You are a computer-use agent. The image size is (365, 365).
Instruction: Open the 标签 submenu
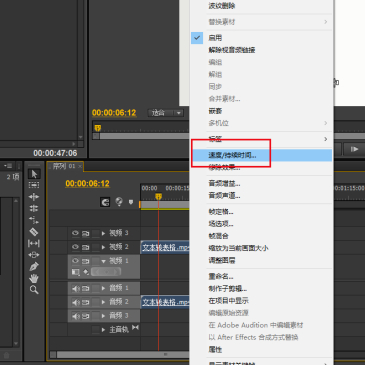tap(262, 139)
